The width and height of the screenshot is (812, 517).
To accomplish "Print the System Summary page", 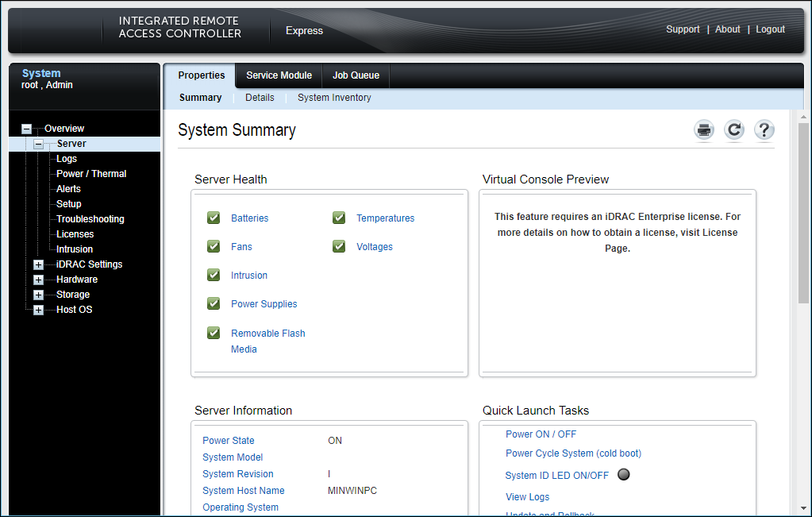I will (x=704, y=129).
